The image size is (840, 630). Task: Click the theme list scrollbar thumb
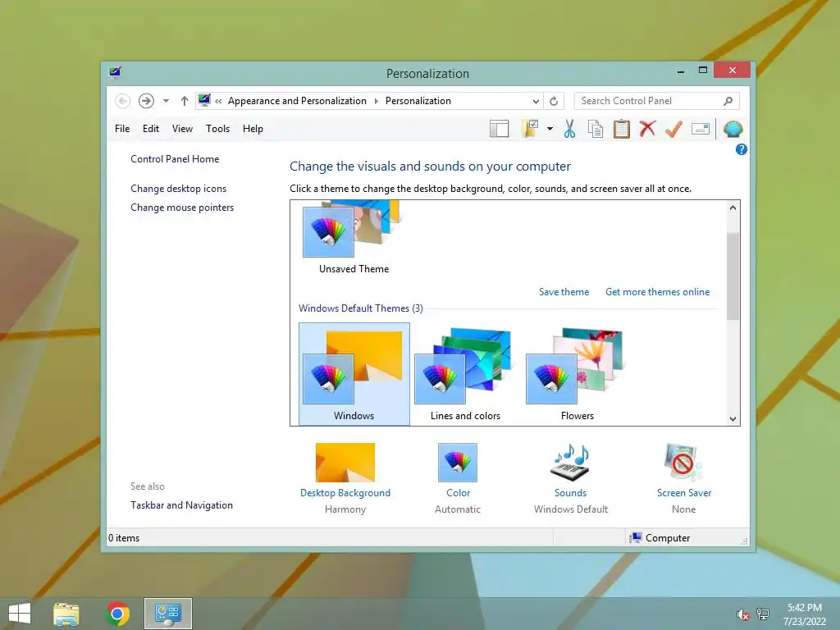tap(733, 276)
